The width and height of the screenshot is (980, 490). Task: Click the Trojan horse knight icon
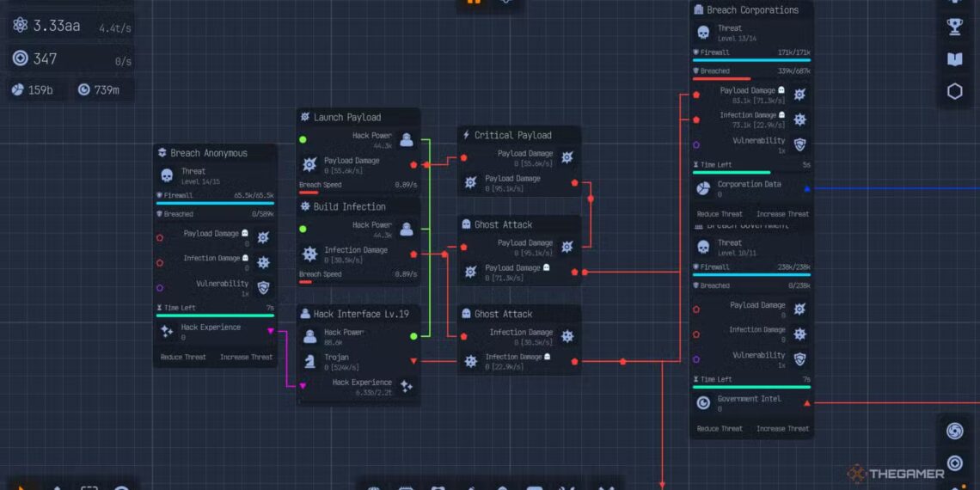click(310, 361)
